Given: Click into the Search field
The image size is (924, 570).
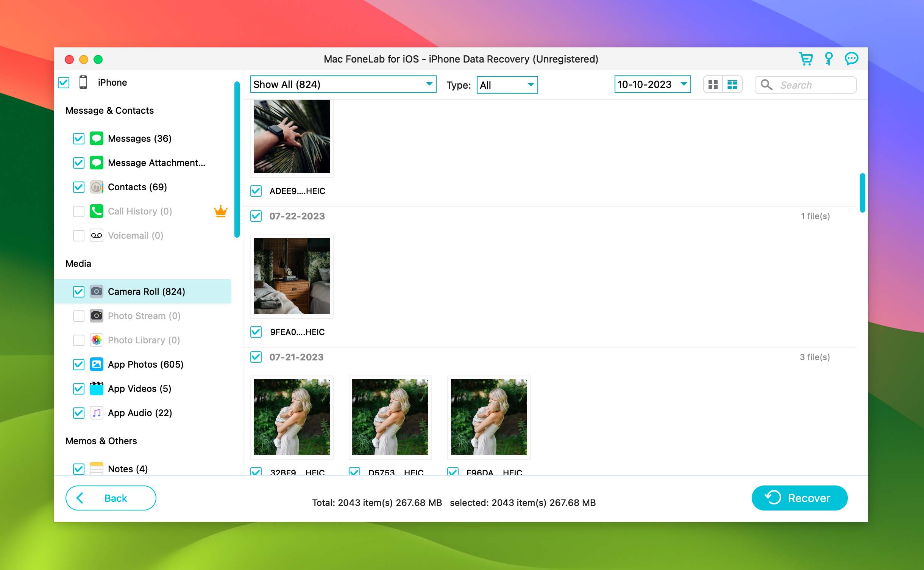Looking at the screenshot, I should tap(805, 85).
